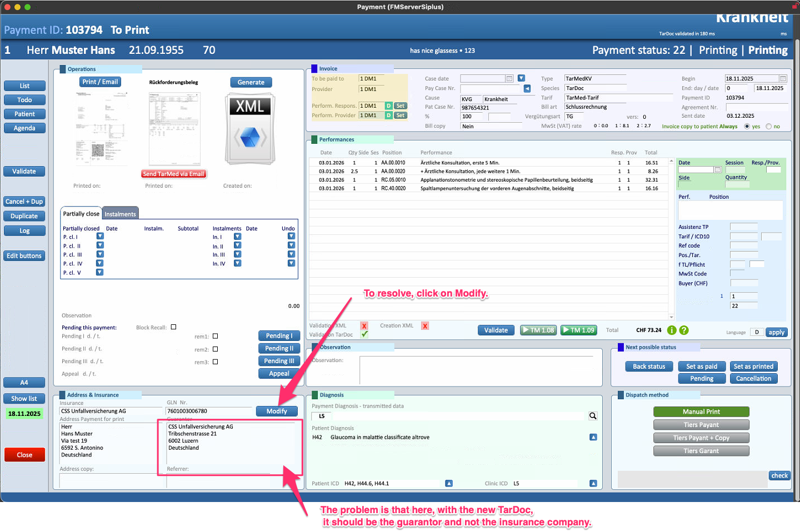Click the play icon on TM 1.09
Image resolution: width=800 pixels, height=532 pixels.
(567, 330)
